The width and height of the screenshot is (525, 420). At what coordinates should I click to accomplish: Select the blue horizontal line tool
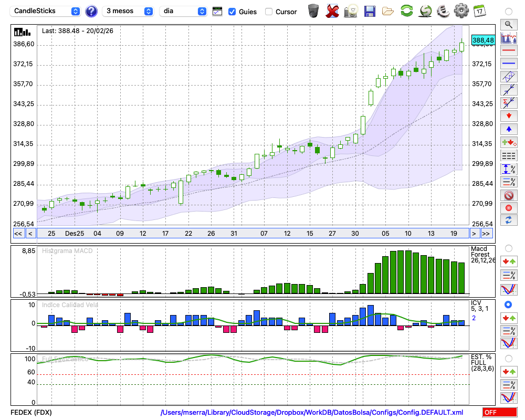click(x=508, y=64)
